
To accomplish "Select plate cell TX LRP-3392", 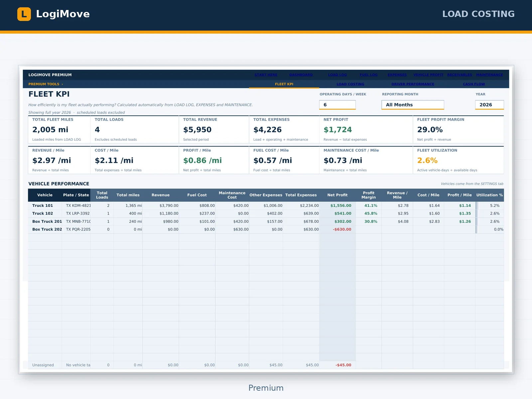I will click(78, 213).
